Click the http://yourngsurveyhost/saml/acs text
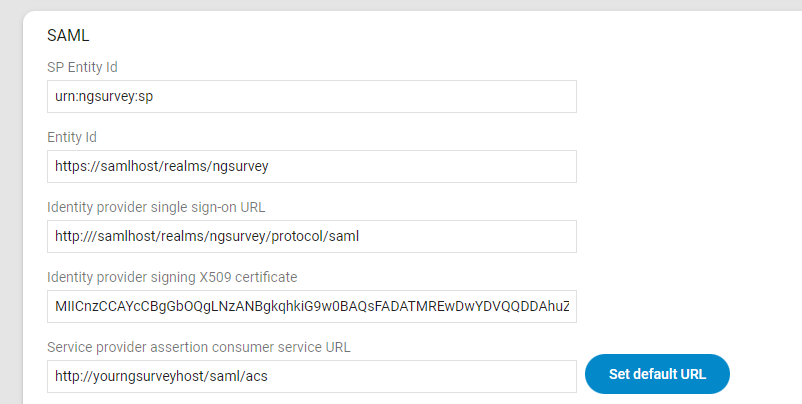Viewport: 802px width, 404px height. [162, 377]
